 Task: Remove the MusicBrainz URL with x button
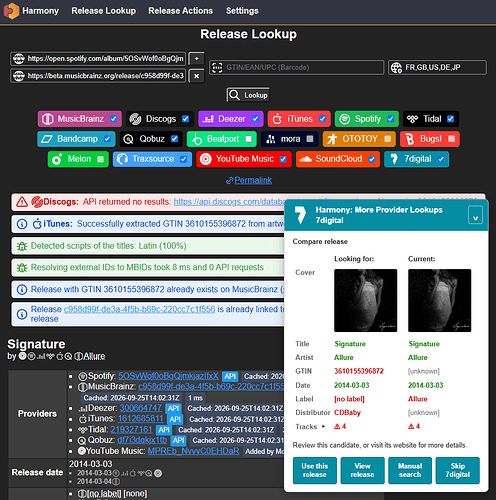pos(197,76)
